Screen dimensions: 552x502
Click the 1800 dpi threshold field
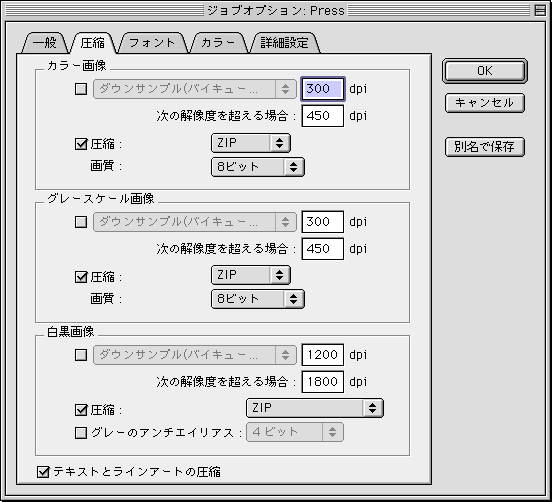click(322, 382)
